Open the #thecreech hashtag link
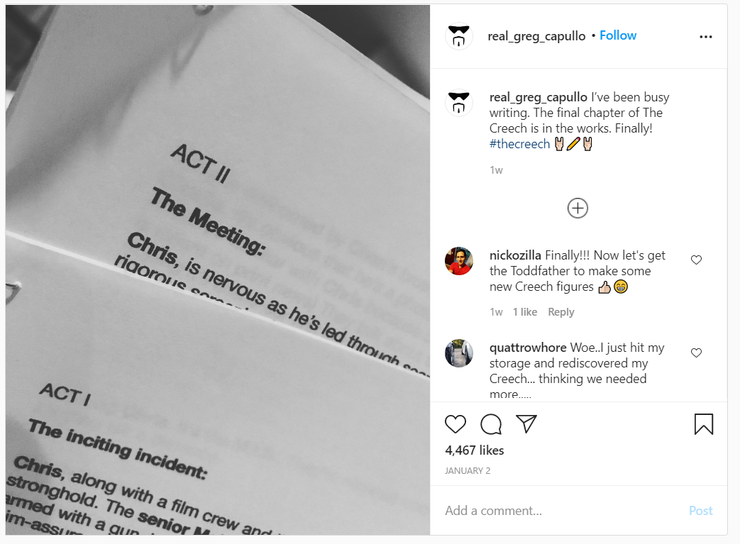The width and height of the screenshot is (740, 544). pos(520,144)
